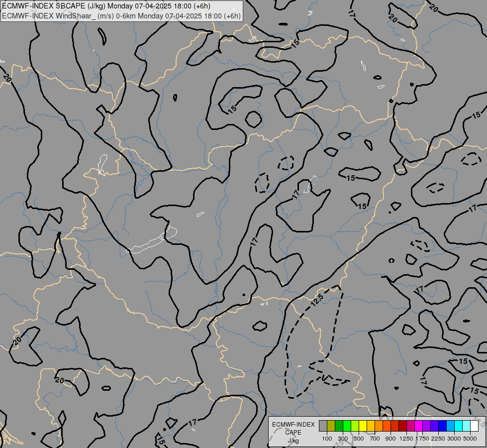Click the amber swatch before the 700 tick
The width and height of the screenshot is (487, 448).
point(371,426)
